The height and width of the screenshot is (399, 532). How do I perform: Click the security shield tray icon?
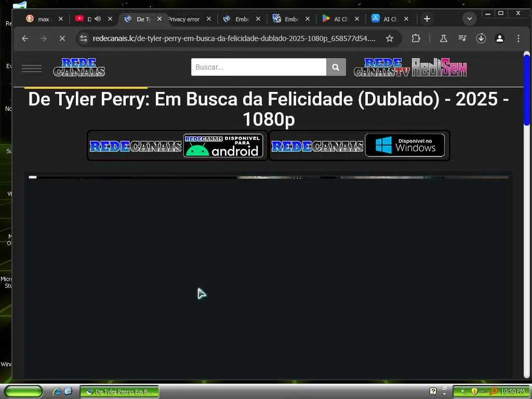click(474, 392)
